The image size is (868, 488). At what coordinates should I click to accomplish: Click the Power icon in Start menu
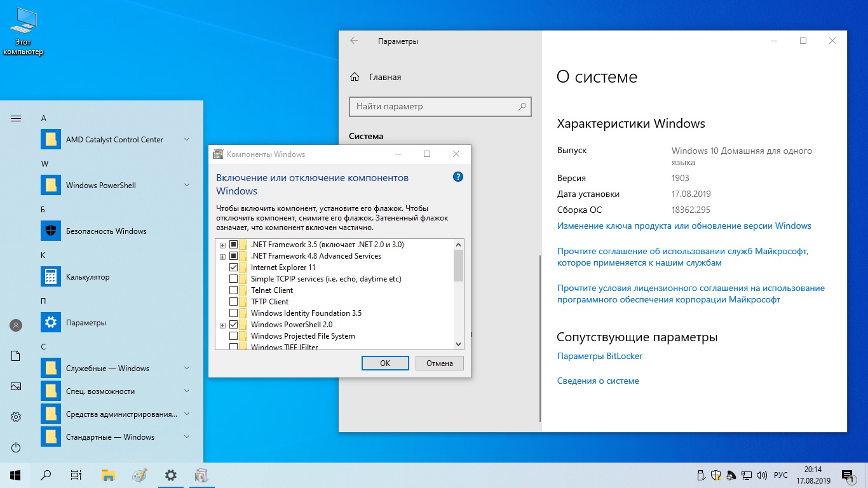pos(16,447)
